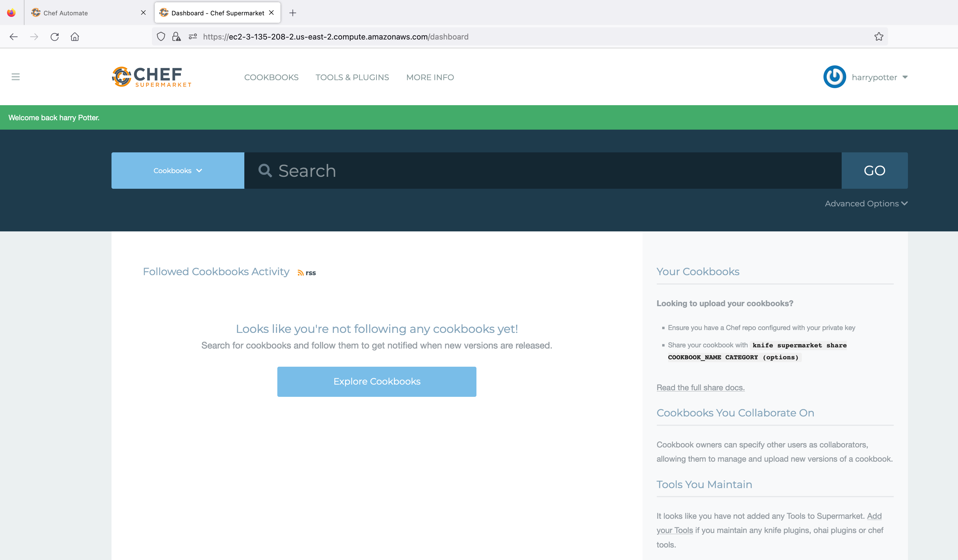Click the Chef Supermarket logo

[x=152, y=77]
